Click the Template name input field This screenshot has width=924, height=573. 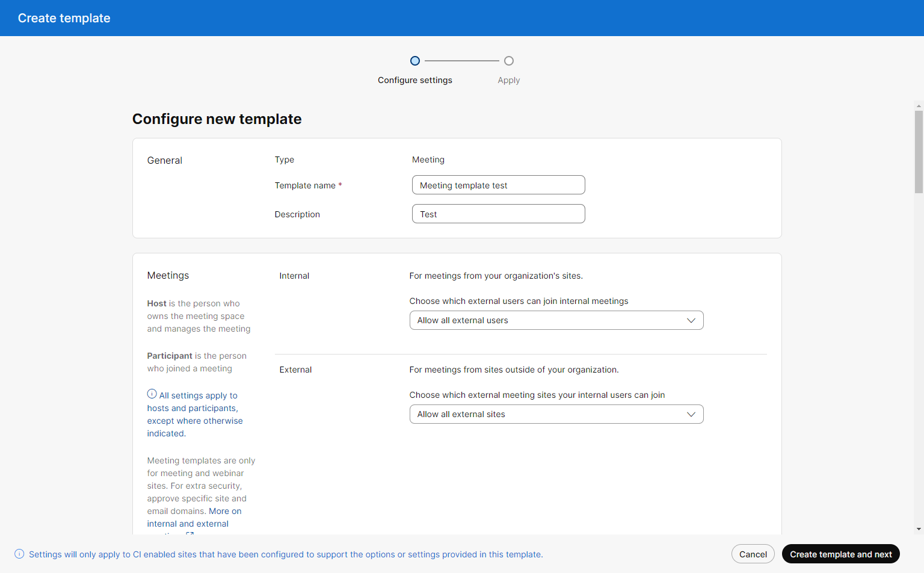pyautogui.click(x=499, y=185)
